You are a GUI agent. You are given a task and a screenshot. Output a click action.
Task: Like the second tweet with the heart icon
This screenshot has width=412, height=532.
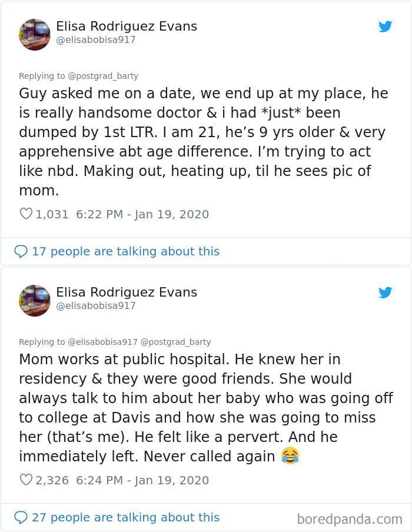coord(25,480)
